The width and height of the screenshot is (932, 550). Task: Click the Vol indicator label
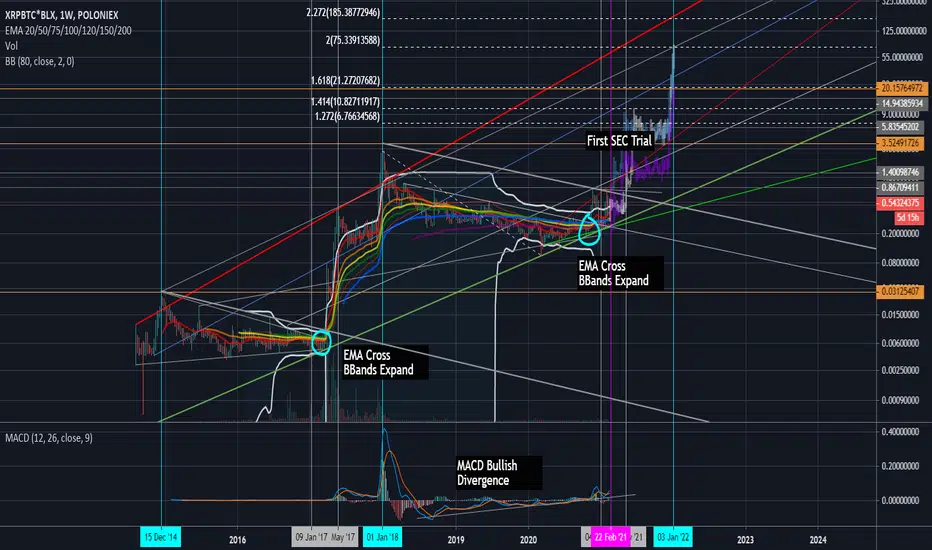pyautogui.click(x=11, y=46)
